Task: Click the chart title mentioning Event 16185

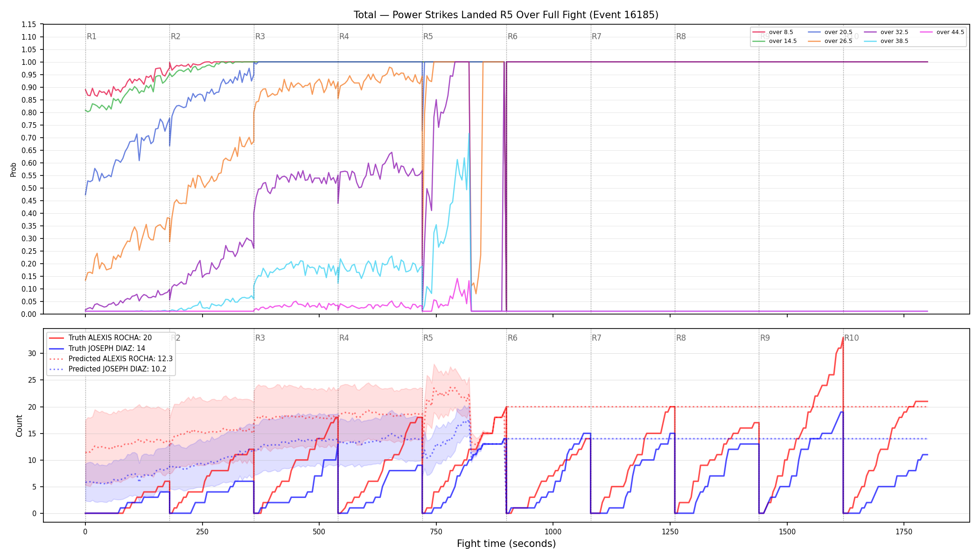Action: [x=506, y=15]
